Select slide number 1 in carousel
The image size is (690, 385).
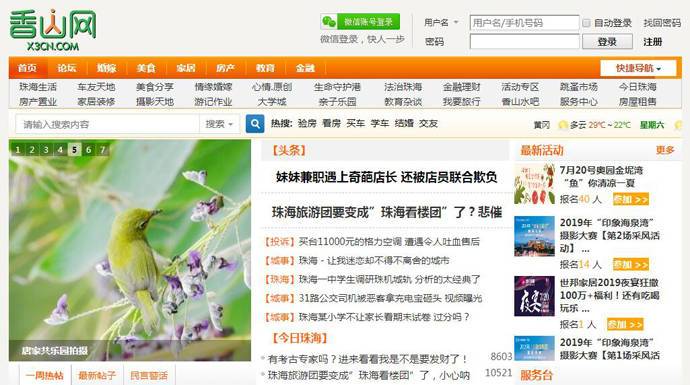pyautogui.click(x=18, y=150)
